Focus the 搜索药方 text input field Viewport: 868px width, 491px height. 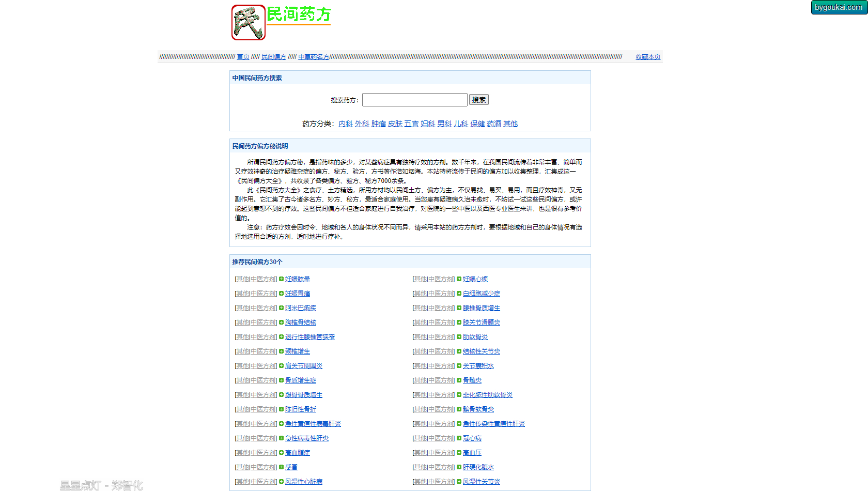[x=414, y=100]
